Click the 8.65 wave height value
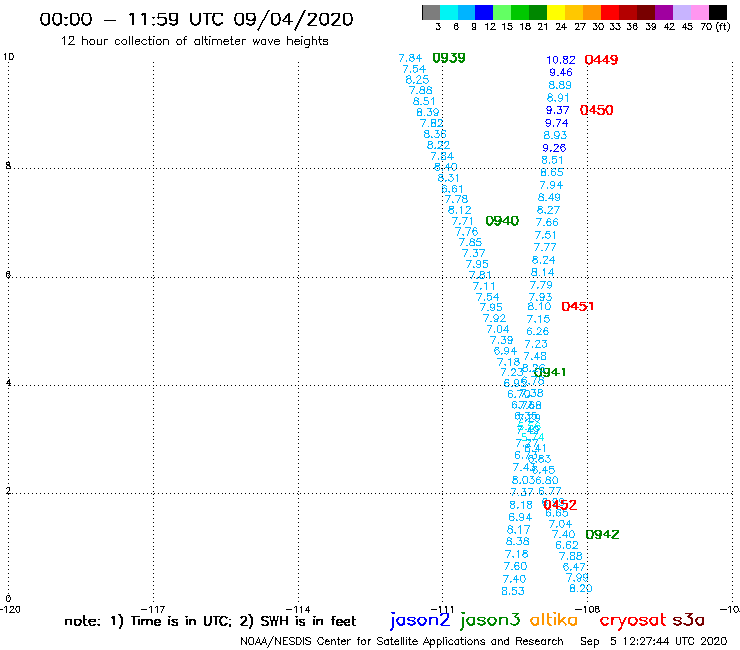This screenshot has height=650, width=740. 552,173
